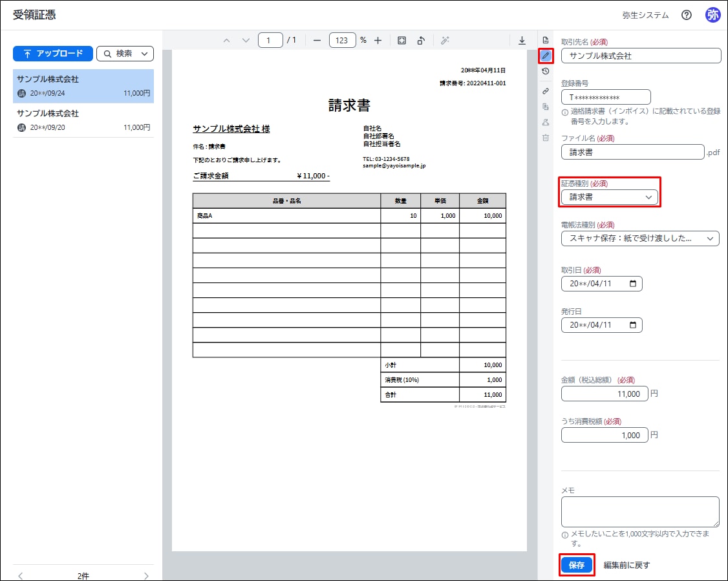Image resolution: width=728 pixels, height=581 pixels.
Task: Zoom in with the plus icon
Action: [378, 41]
